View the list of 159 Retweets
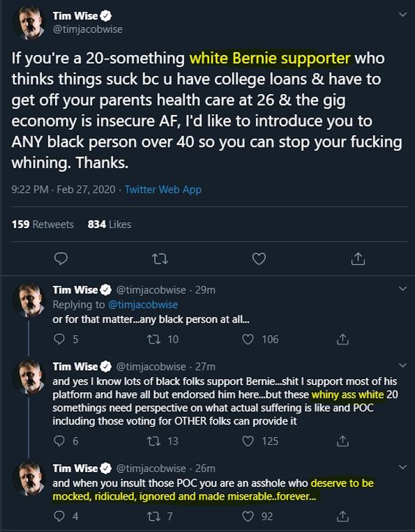415x532 pixels. tap(43, 224)
